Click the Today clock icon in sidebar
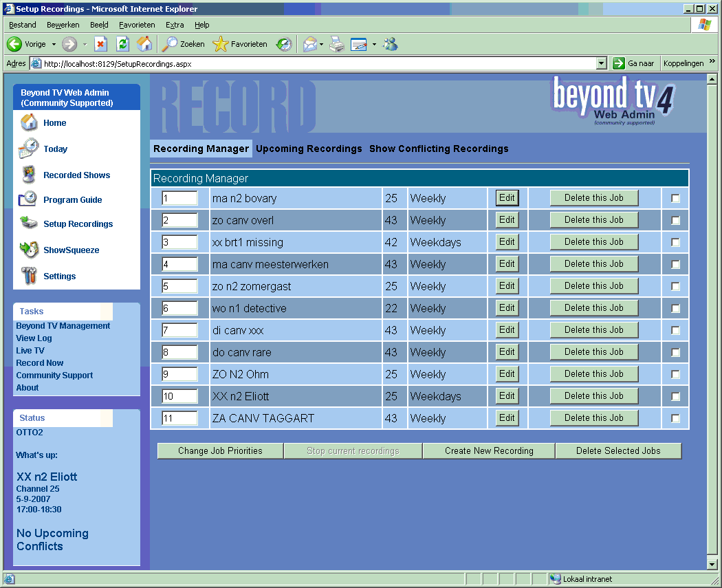The width and height of the screenshot is (722, 588). click(x=29, y=149)
